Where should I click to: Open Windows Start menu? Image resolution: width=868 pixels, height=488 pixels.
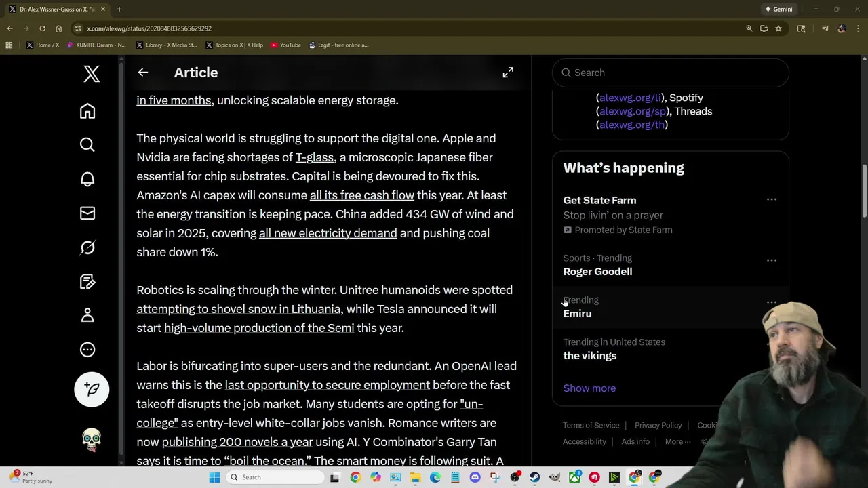[x=214, y=477]
